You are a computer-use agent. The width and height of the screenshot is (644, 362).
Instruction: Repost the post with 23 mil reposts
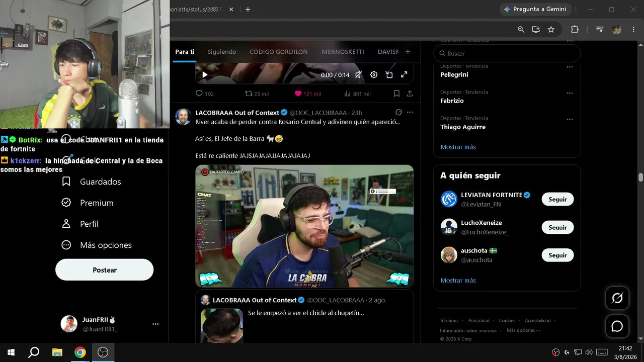point(256,94)
